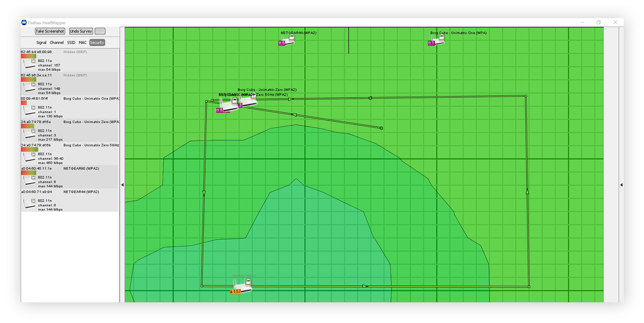644x323 pixels.
Task: Select router icon for channel 149 in list
Action: [29, 87]
